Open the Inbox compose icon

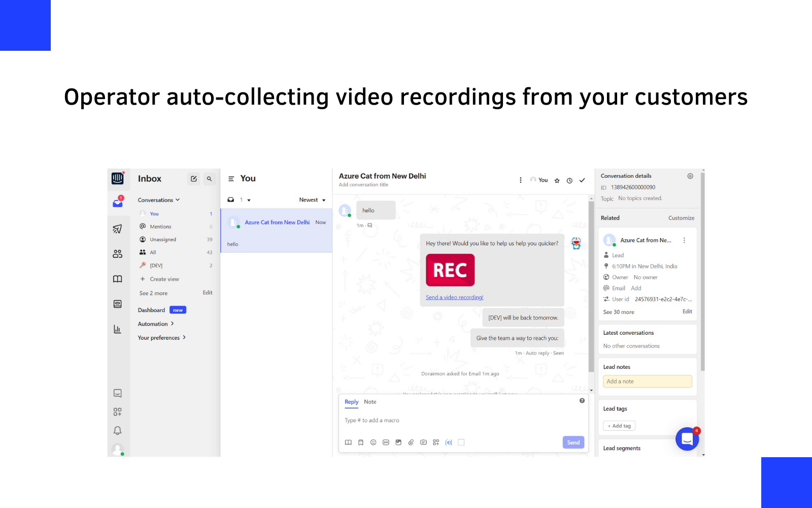tap(194, 179)
